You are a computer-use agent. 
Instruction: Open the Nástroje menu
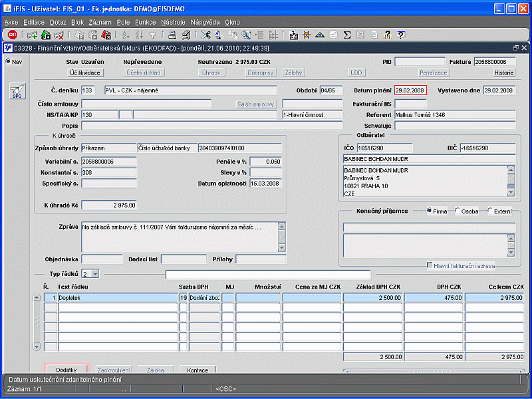coord(173,22)
